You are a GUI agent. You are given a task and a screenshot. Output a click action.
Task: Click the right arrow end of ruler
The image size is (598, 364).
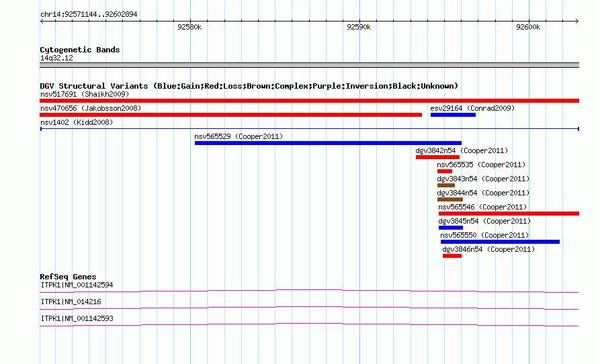pyautogui.click(x=577, y=21)
